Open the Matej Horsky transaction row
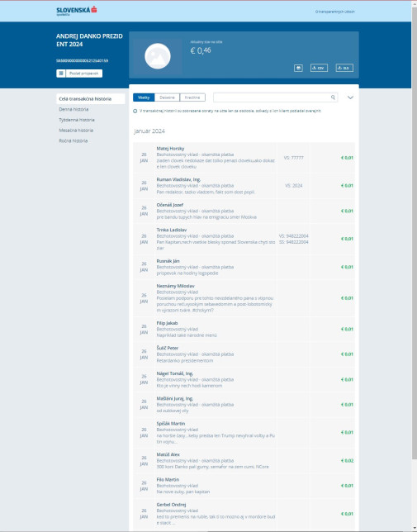Viewport: 417px width, 532px height. [244, 158]
